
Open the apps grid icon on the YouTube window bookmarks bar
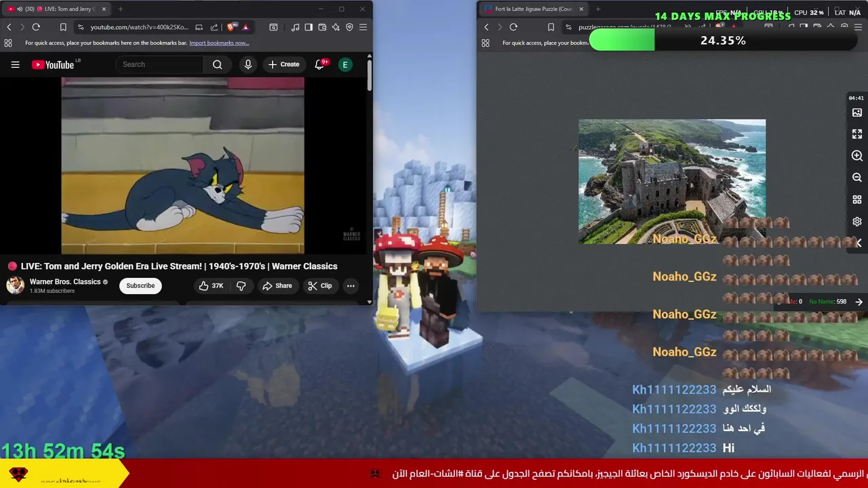coord(8,43)
